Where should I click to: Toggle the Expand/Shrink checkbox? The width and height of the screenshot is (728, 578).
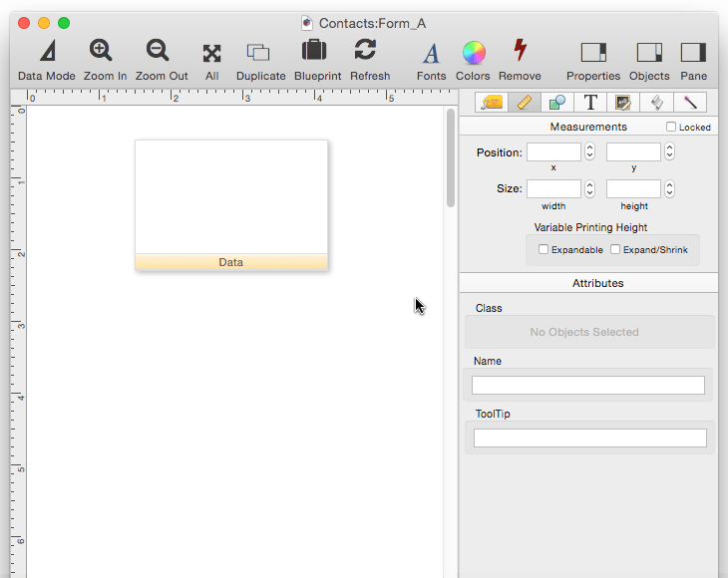(615, 249)
